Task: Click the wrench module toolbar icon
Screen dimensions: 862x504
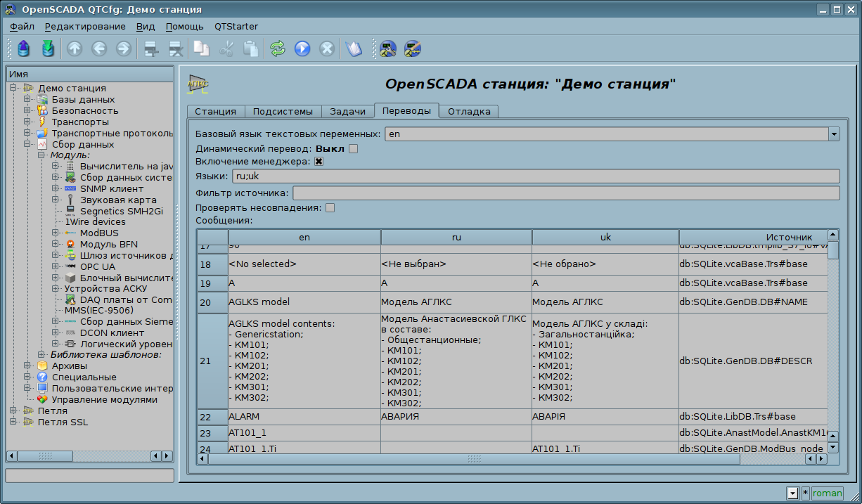Action: 387,49
